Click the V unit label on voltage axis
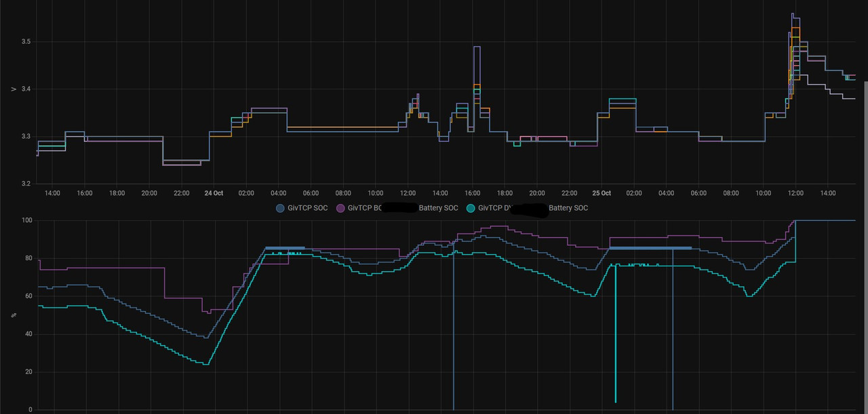868x414 pixels. pos(14,88)
